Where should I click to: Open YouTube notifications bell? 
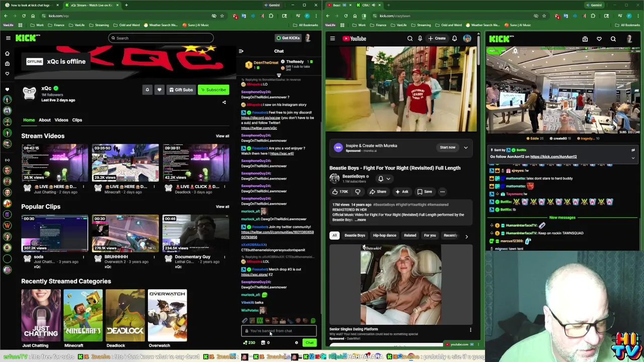tap(454, 38)
